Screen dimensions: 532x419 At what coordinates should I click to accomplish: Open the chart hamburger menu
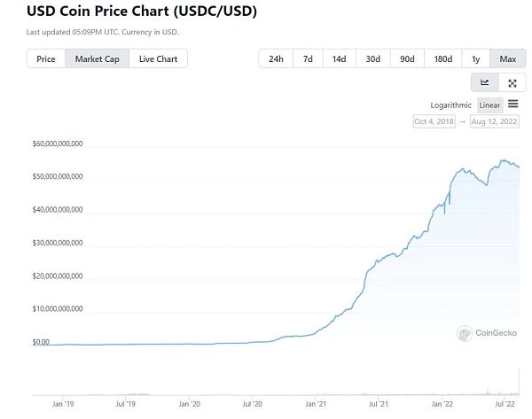pos(512,105)
